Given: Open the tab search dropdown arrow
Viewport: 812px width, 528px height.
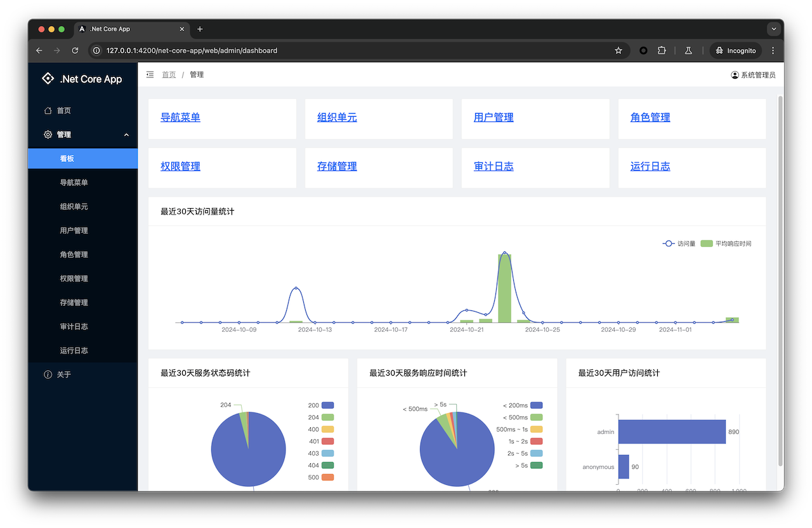Looking at the screenshot, I should click(773, 29).
